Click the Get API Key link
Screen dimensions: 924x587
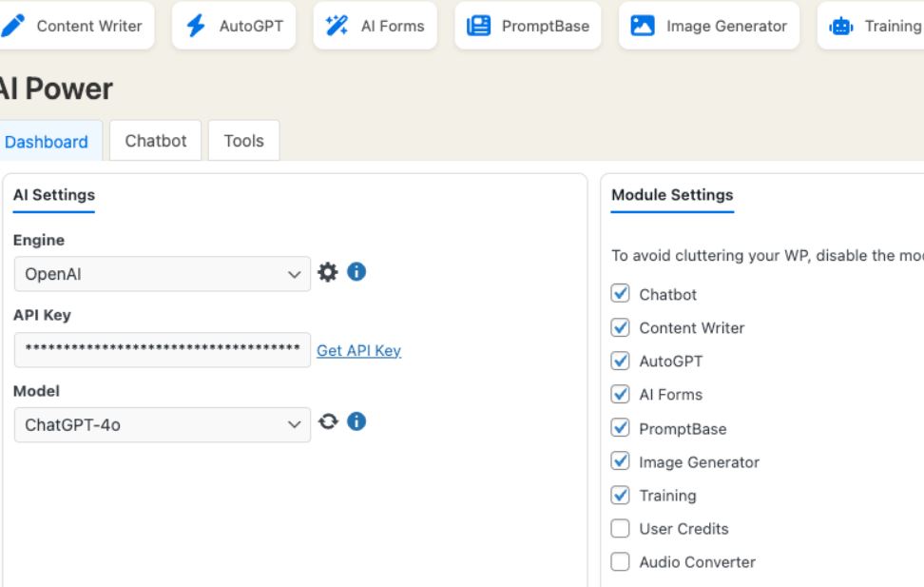click(x=358, y=350)
